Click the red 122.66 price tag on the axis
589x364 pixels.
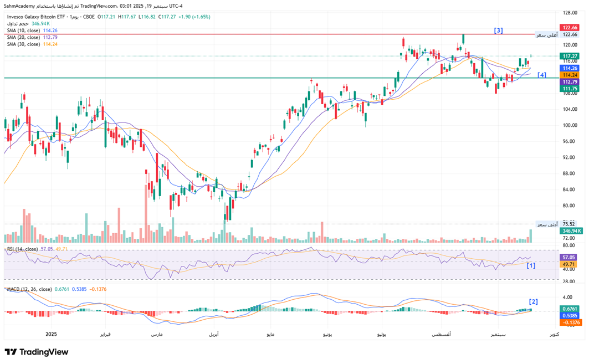(570, 27)
